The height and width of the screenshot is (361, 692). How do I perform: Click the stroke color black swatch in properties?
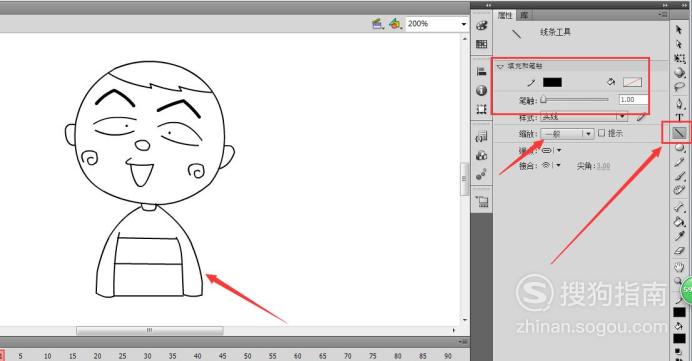[x=552, y=83]
